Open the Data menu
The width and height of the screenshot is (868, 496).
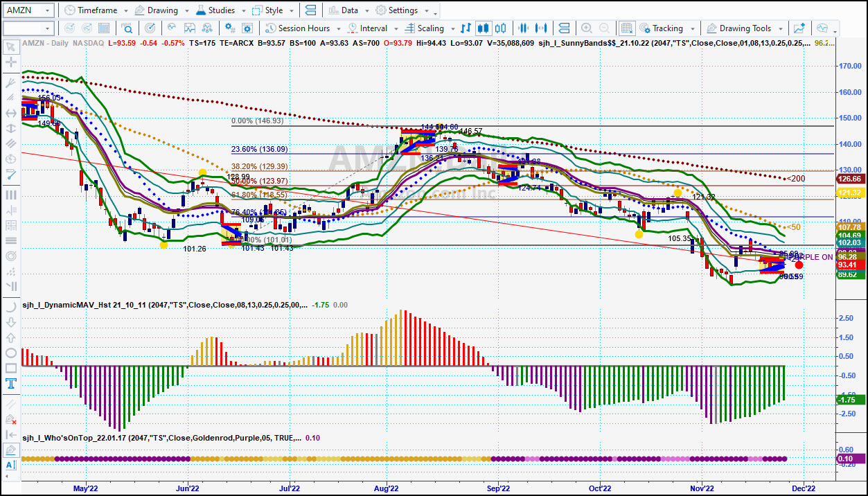pyautogui.click(x=348, y=10)
